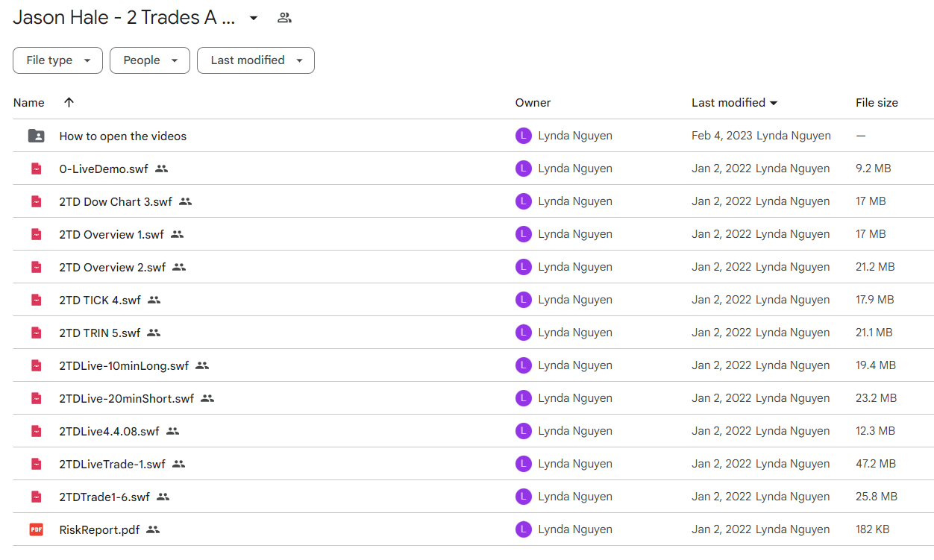The image size is (934, 560).
Task: Click file icon of 2TDLive4.4.08.swf
Action: pos(36,431)
